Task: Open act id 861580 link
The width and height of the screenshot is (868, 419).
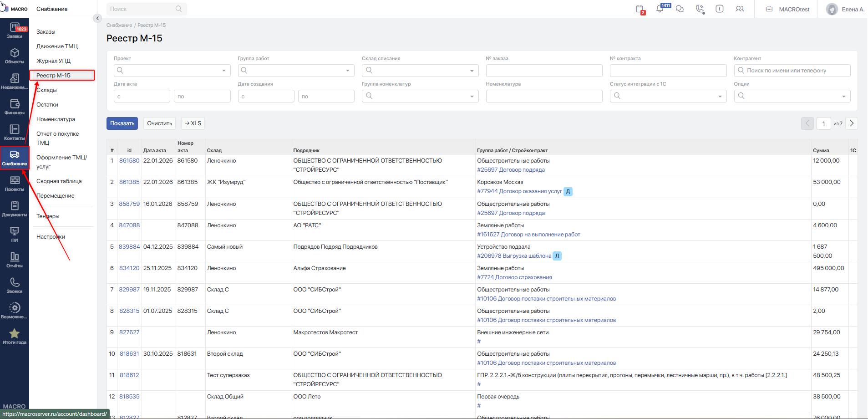Action: pos(129,161)
